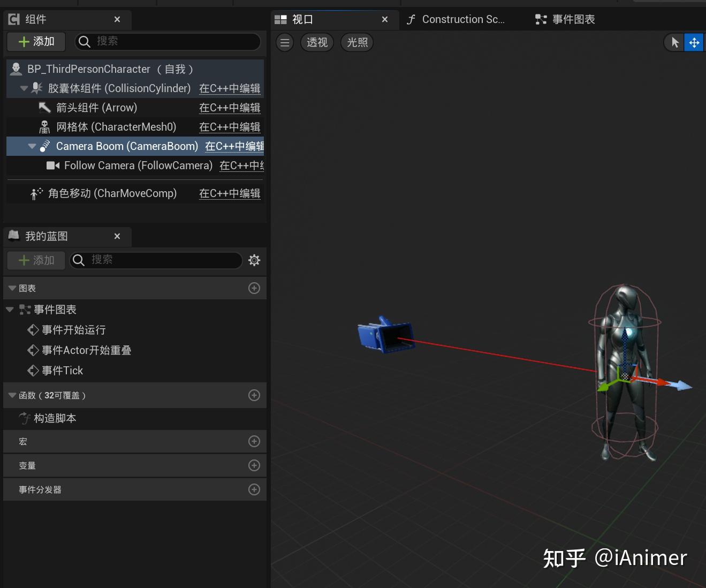This screenshot has height=588, width=706.
Task: Add a new macro with the 宏 plus icon
Action: pyautogui.click(x=254, y=441)
